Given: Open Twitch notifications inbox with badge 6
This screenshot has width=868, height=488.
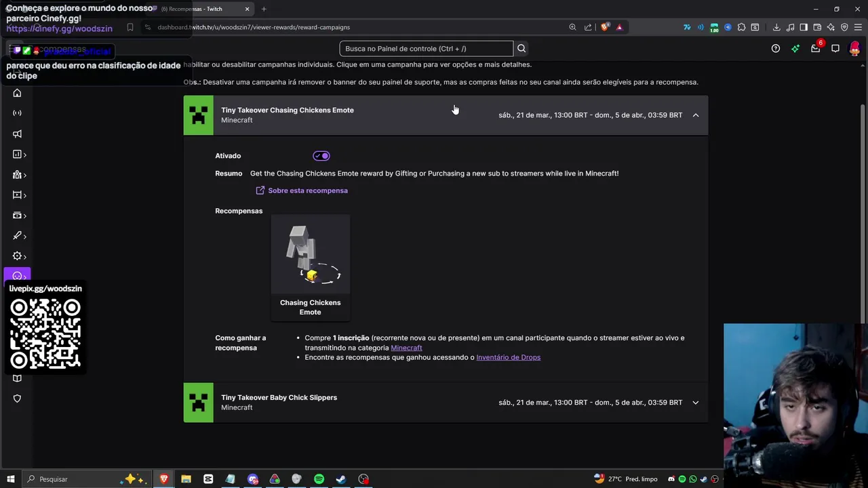Looking at the screenshot, I should click(816, 48).
